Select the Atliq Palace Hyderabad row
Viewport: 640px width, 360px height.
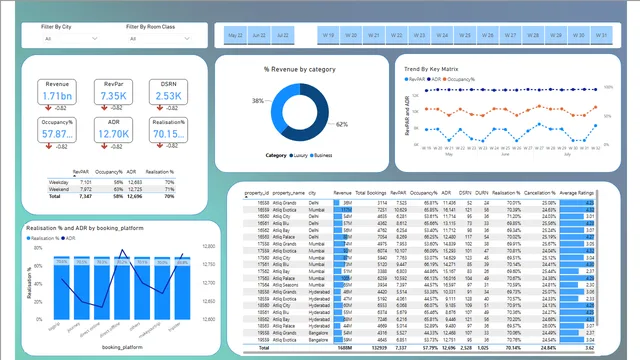(x=419, y=326)
